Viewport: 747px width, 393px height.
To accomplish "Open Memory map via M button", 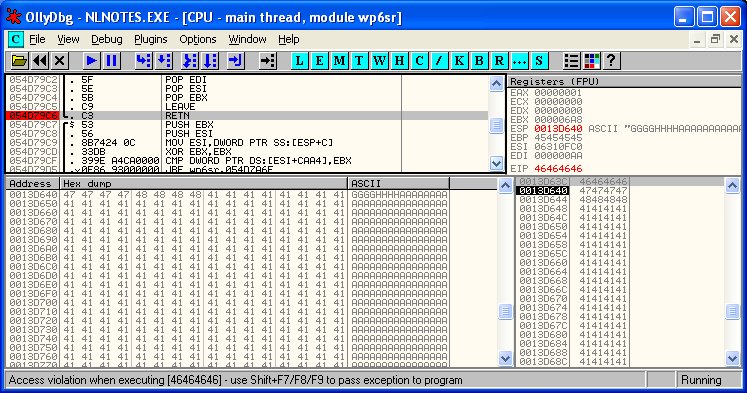I will click(x=340, y=60).
